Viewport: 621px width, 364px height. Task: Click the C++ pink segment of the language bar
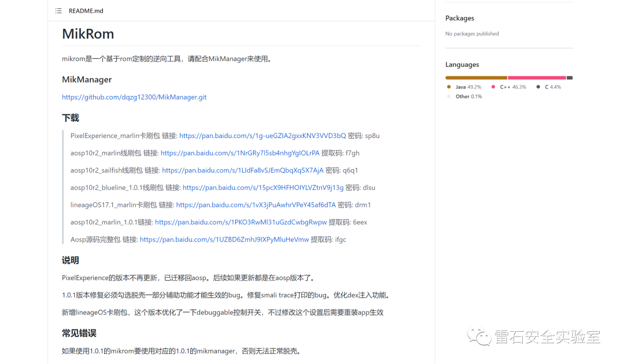pyautogui.click(x=536, y=78)
